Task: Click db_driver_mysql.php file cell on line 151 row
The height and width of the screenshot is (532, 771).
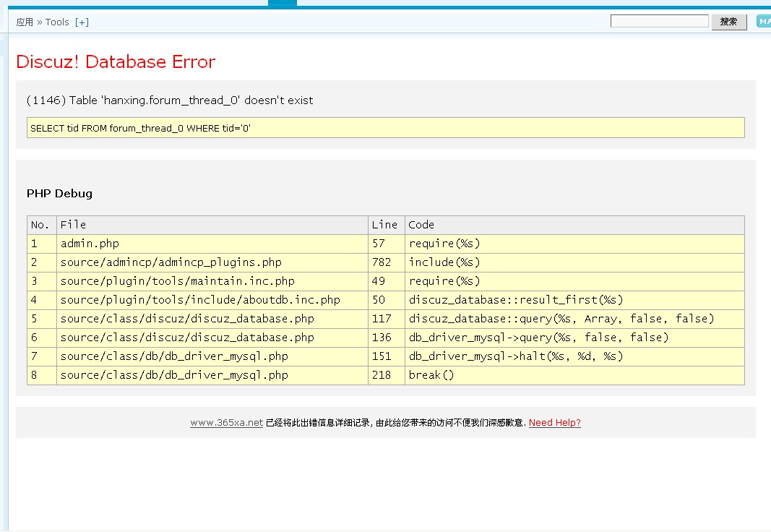Action: click(x=212, y=356)
